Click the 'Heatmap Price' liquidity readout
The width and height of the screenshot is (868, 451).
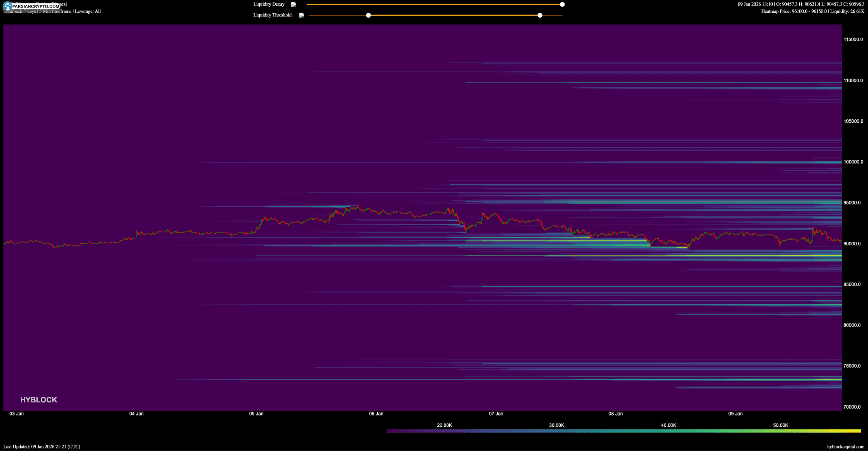tap(813, 11)
